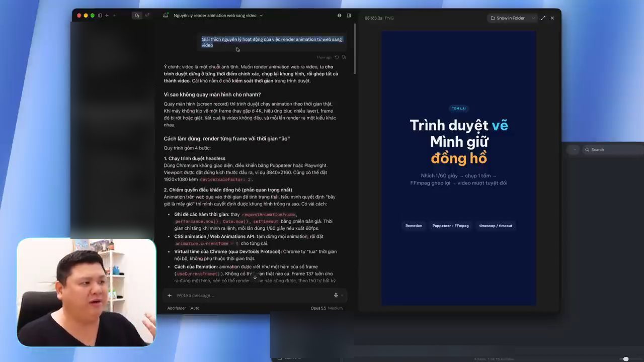Click heading Vì sao không quay màn hình

212,95
